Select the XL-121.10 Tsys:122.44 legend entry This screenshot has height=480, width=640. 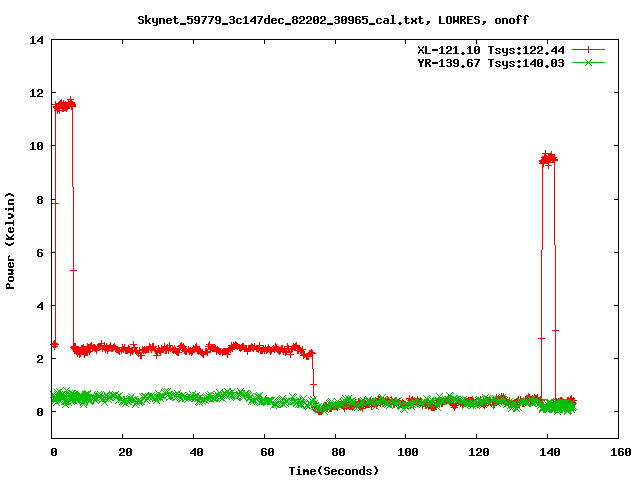coord(491,50)
